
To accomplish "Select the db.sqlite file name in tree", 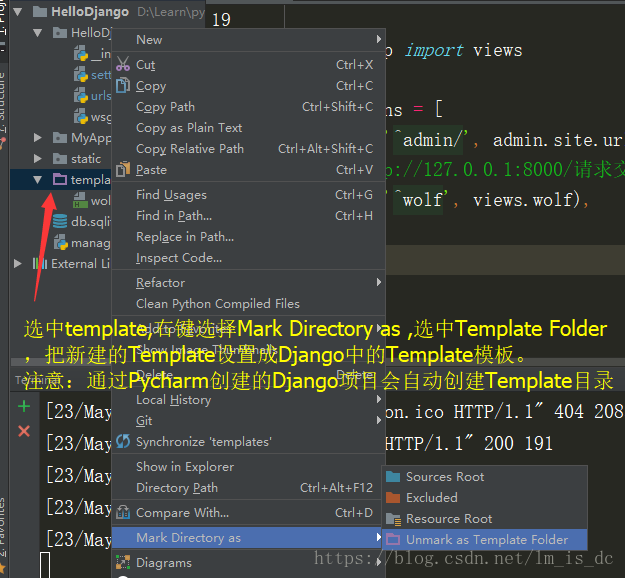I will click(x=90, y=222).
